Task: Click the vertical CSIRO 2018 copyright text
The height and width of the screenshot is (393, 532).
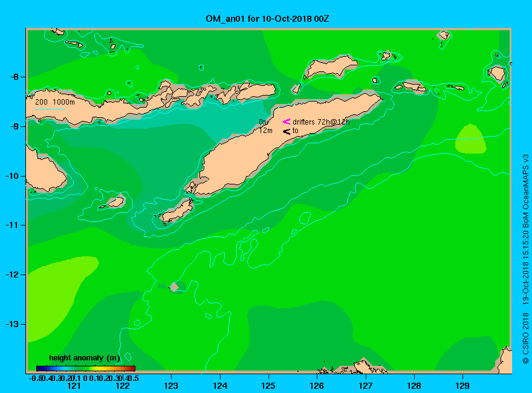Action: [x=525, y=259]
